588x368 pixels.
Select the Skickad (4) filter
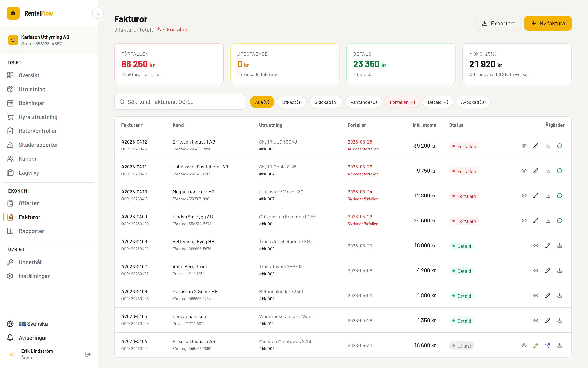pos(326,102)
